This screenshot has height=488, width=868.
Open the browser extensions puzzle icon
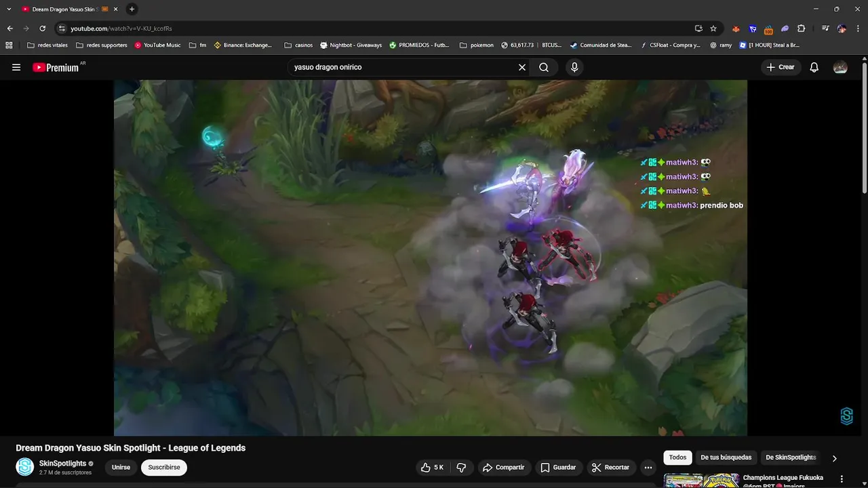(801, 28)
